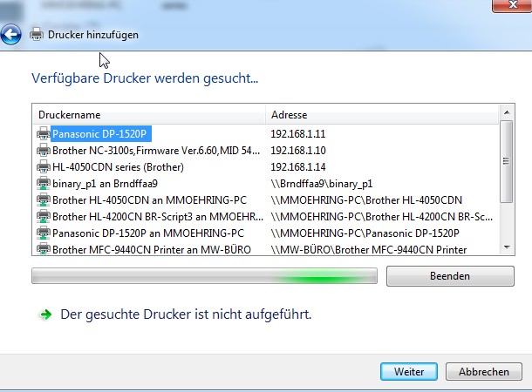Select Brother MFC-9440CN Printer an MW-BÜRO entry
This screenshot has height=392, width=532.
pyautogui.click(x=152, y=249)
